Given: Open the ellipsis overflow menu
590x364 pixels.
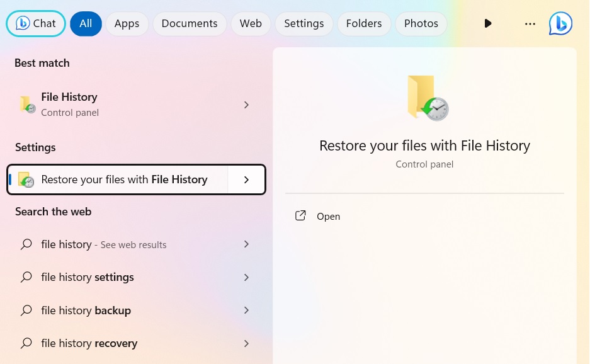Looking at the screenshot, I should tap(530, 23).
